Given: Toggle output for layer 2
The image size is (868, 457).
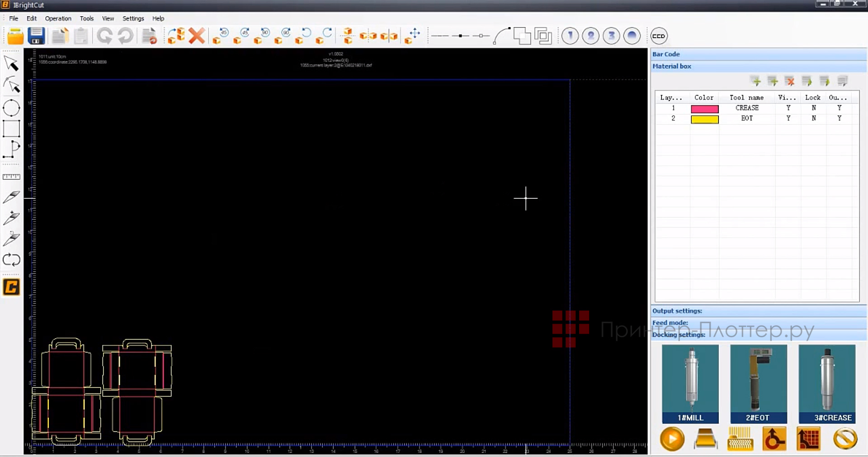Looking at the screenshot, I should pyautogui.click(x=839, y=118).
